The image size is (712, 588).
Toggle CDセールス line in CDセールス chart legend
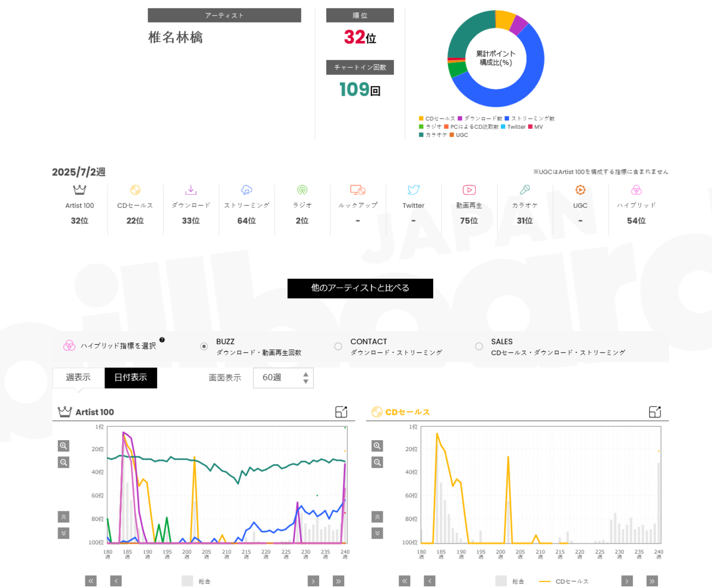564,581
